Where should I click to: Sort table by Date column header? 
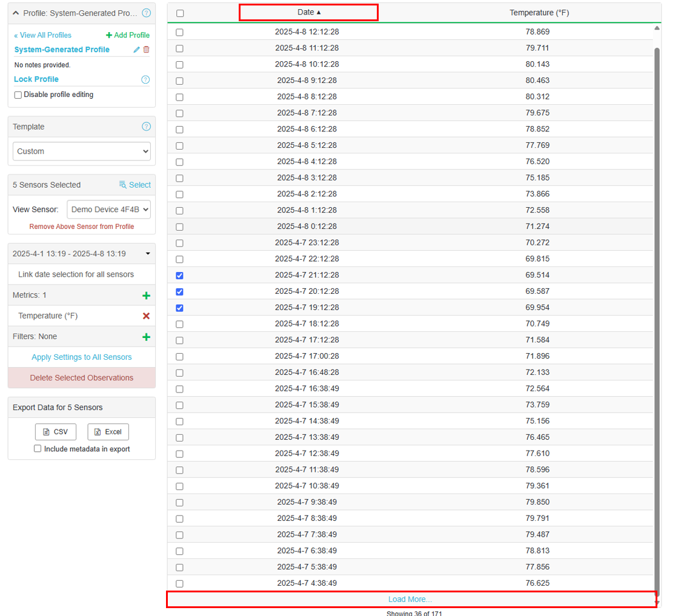pos(308,12)
